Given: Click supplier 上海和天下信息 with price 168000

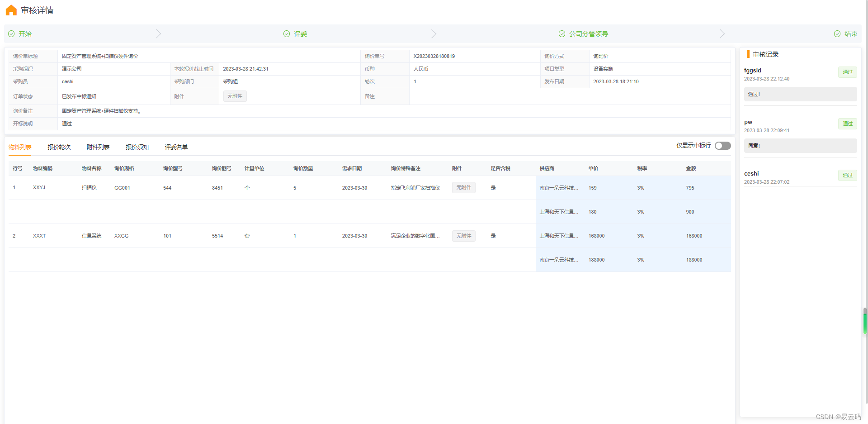Looking at the screenshot, I should (x=559, y=236).
